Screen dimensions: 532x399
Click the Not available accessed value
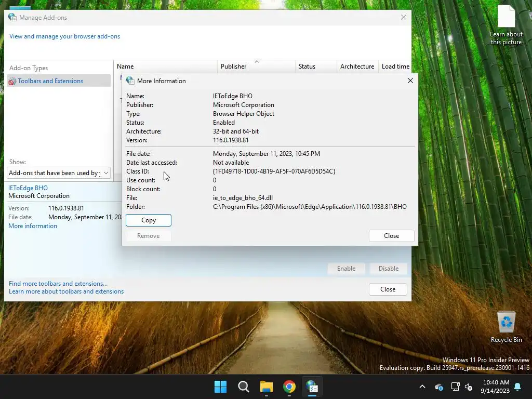(x=231, y=163)
